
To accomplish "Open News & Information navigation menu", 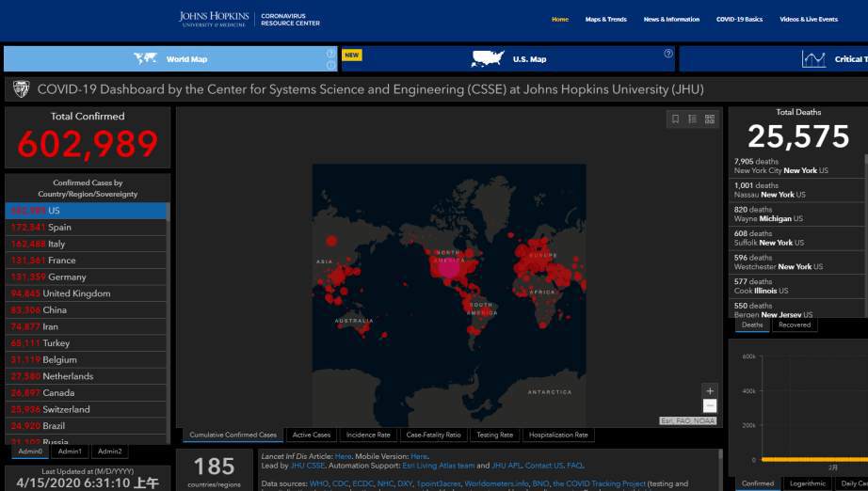I will coord(671,20).
